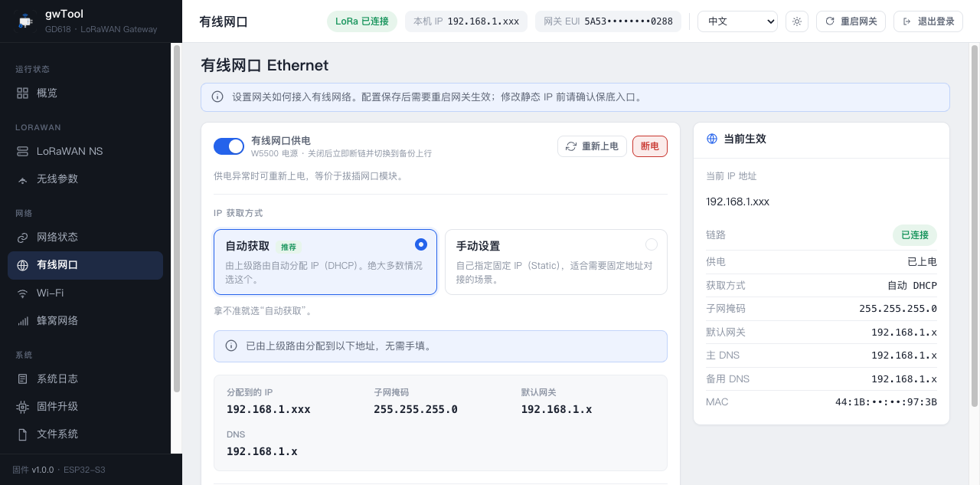This screenshot has width=980, height=485.
Task: Click 当前 IP 地址 value in right panel
Action: pyautogui.click(x=737, y=202)
